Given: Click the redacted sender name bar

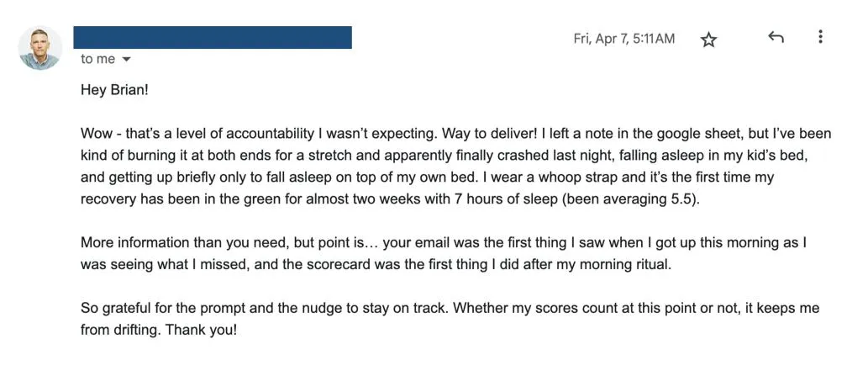Looking at the screenshot, I should [213, 37].
